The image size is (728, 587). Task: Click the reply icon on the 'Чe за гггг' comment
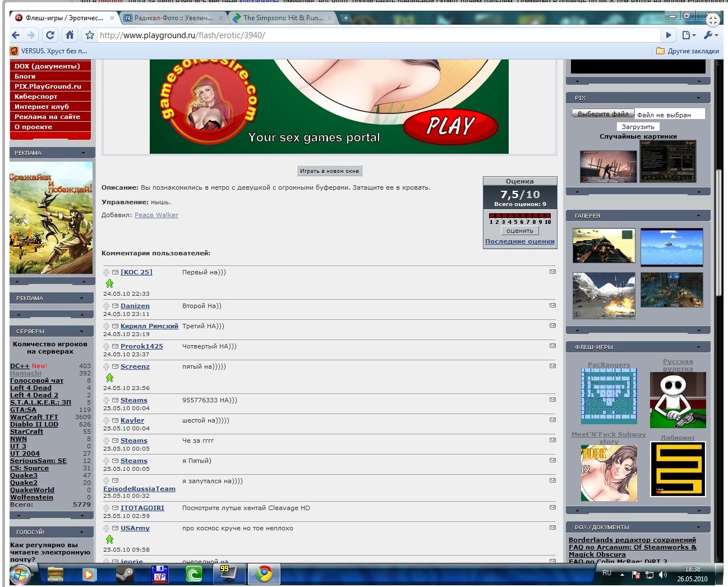pos(552,440)
